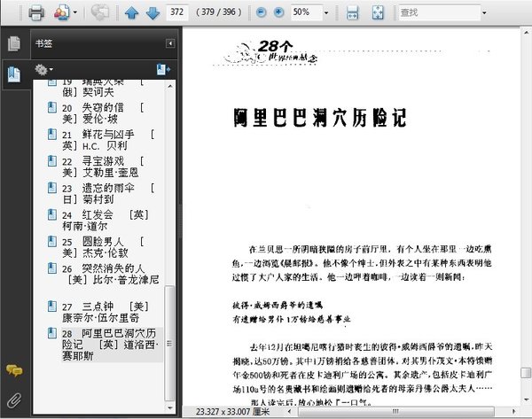The height and width of the screenshot is (419, 532).
Task: Open the comments panel icon
Action: coord(14,371)
